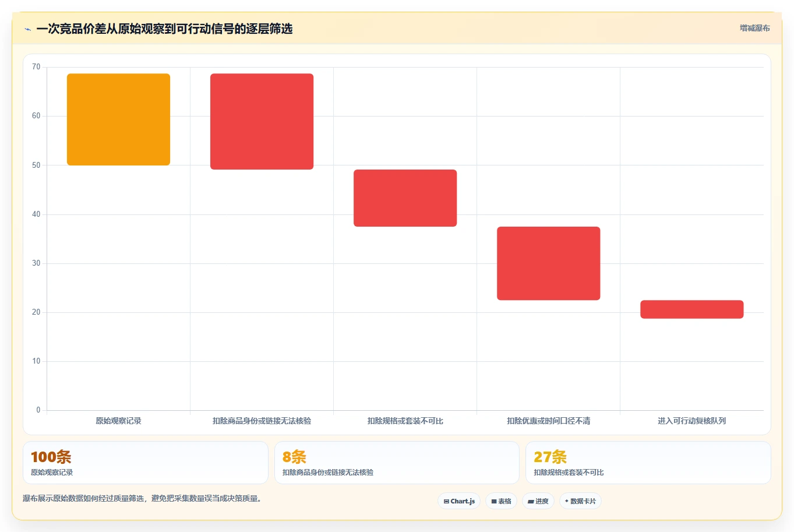
Task: Click the red bar for 扣除商品身份或链接无法核验
Action: [x=262, y=122]
